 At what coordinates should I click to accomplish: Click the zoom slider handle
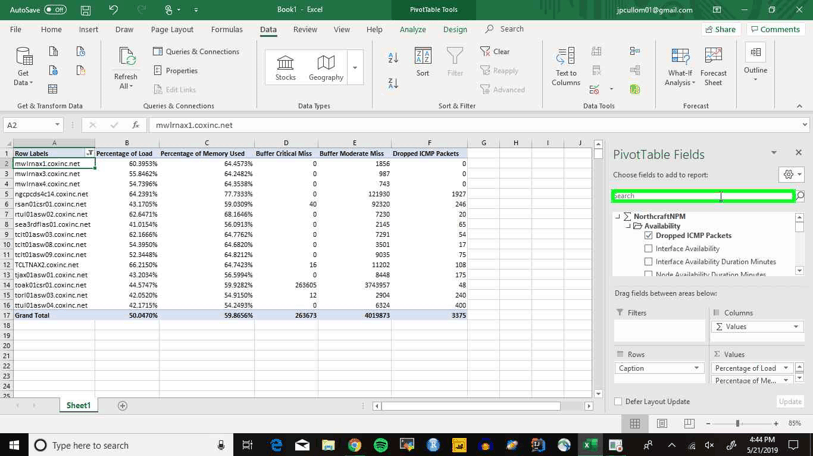(x=737, y=424)
